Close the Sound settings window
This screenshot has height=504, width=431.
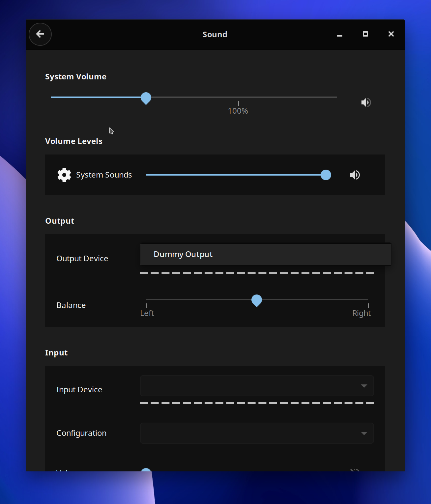[x=391, y=34]
